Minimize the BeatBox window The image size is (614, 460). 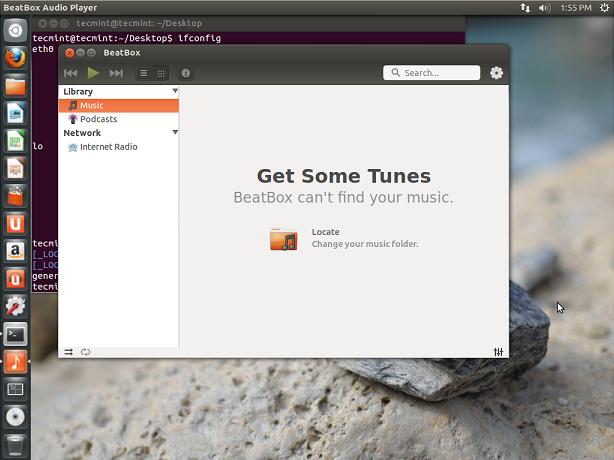(x=80, y=53)
